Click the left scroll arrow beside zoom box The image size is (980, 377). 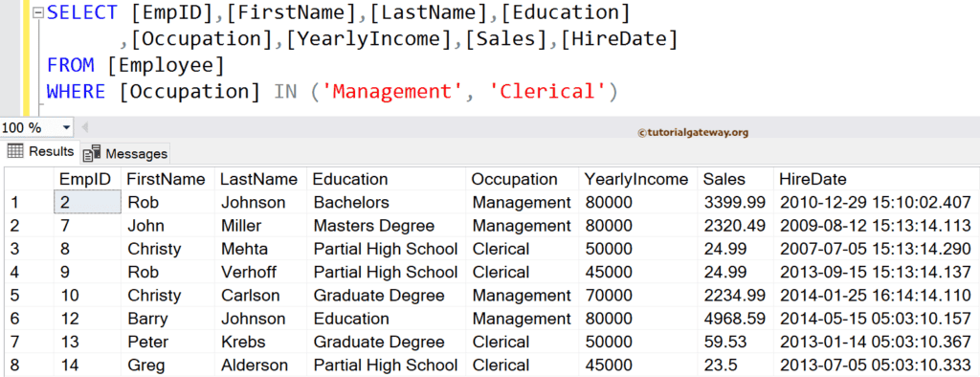pyautogui.click(x=85, y=127)
